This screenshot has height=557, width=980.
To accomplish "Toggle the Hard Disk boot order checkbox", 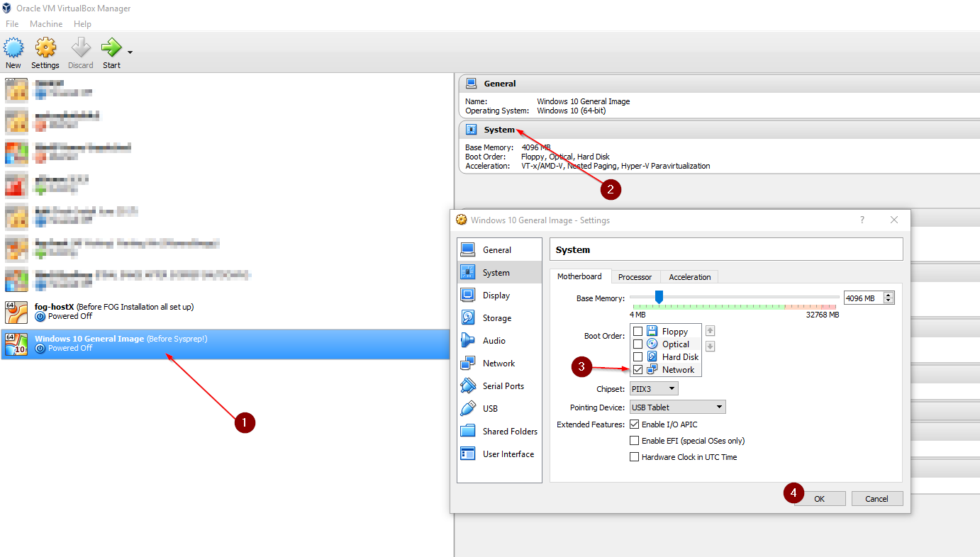I will click(638, 357).
